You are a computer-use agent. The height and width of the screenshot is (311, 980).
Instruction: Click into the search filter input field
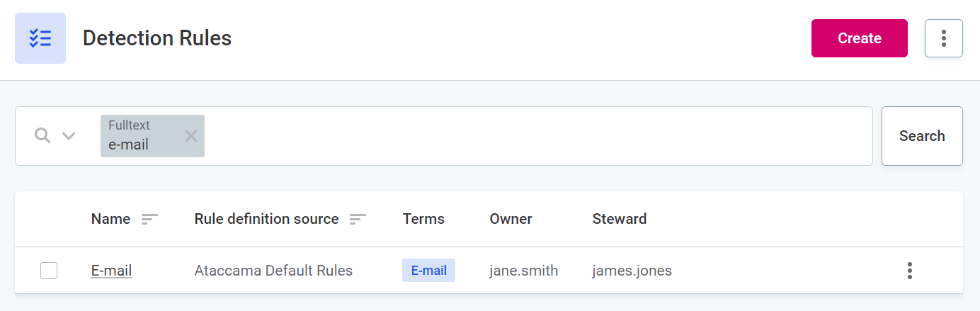point(538,136)
